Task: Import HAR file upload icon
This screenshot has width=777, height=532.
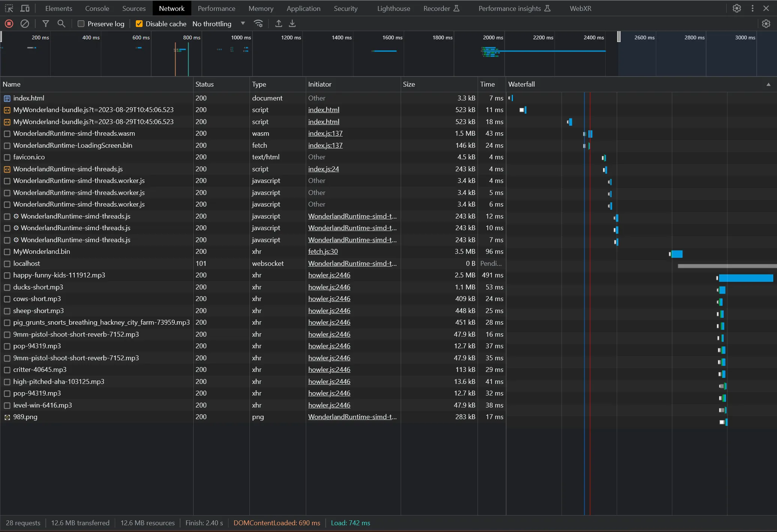Action: coord(278,24)
